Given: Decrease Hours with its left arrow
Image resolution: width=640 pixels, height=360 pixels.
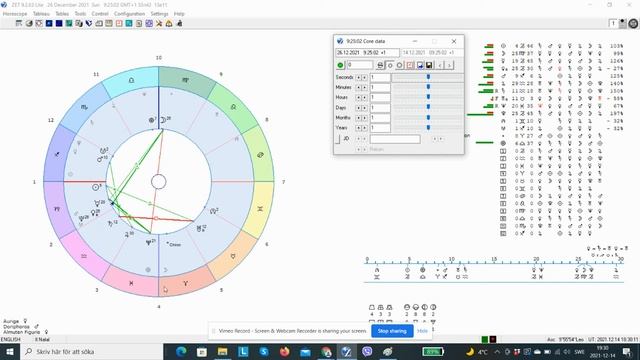Looking at the screenshot, I should tap(358, 97).
